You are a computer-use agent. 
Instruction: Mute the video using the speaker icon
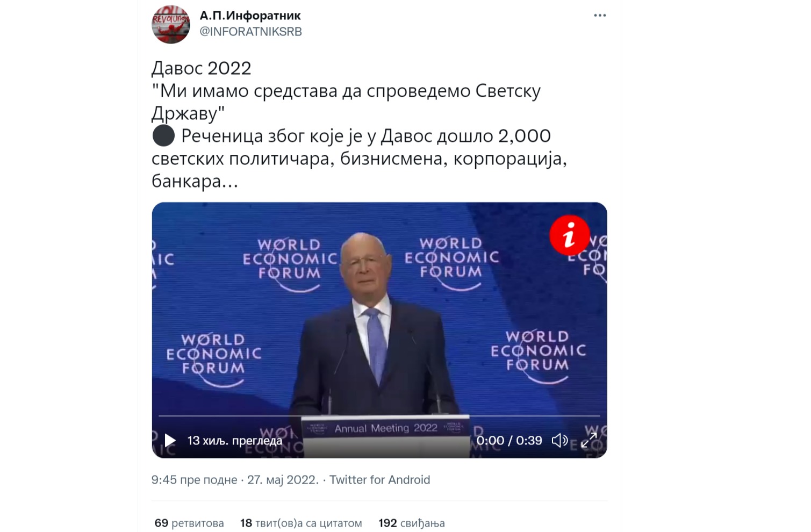(559, 441)
